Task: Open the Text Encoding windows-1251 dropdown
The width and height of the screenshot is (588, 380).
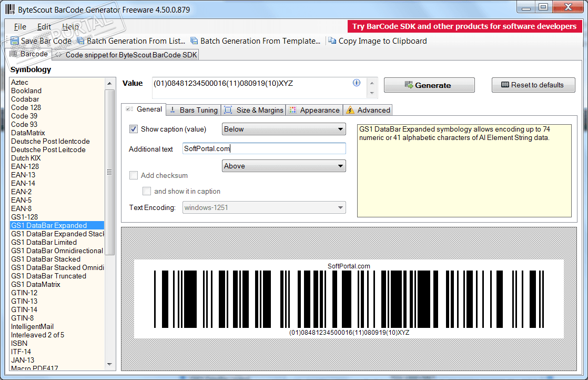Action: [264, 207]
